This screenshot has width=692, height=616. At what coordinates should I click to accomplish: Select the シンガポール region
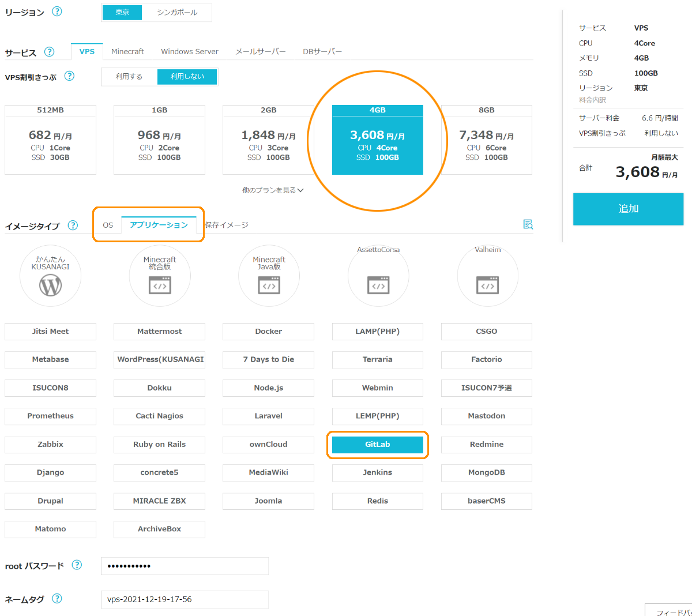coord(177,12)
